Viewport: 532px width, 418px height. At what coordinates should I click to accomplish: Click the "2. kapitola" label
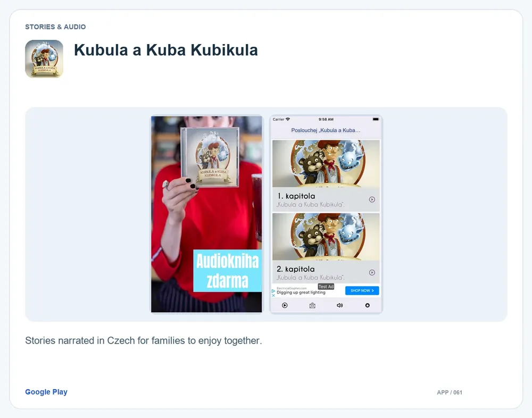(295, 269)
